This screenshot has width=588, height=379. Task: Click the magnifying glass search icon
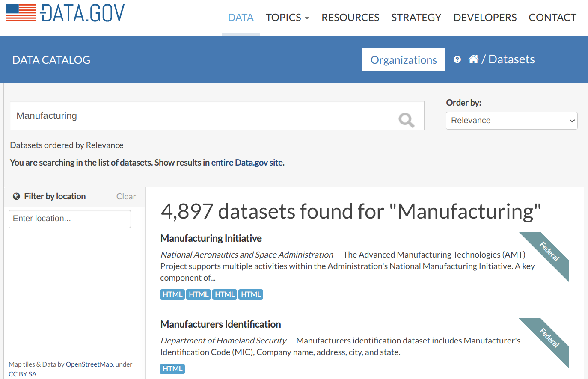(x=406, y=120)
